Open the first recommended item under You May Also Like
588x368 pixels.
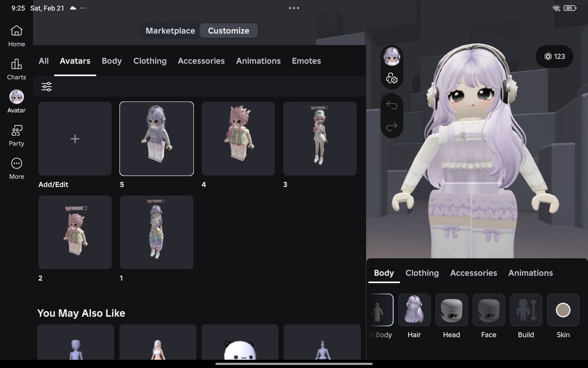point(75,342)
